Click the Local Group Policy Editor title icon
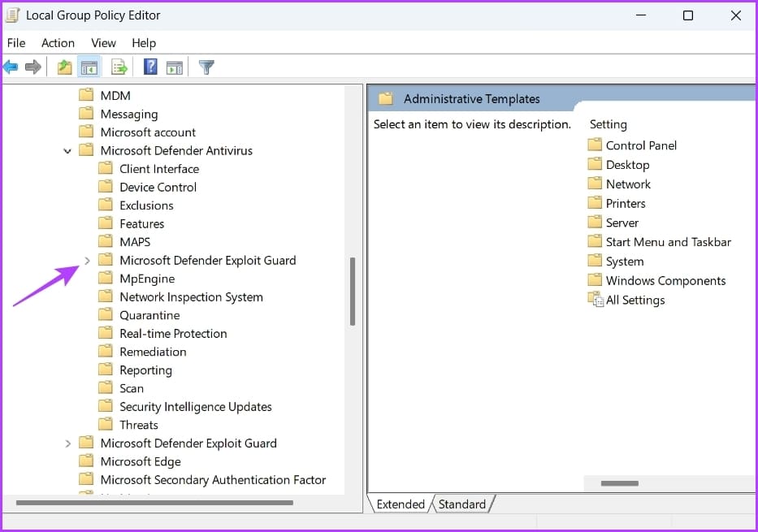The width and height of the screenshot is (758, 532). click(12, 15)
